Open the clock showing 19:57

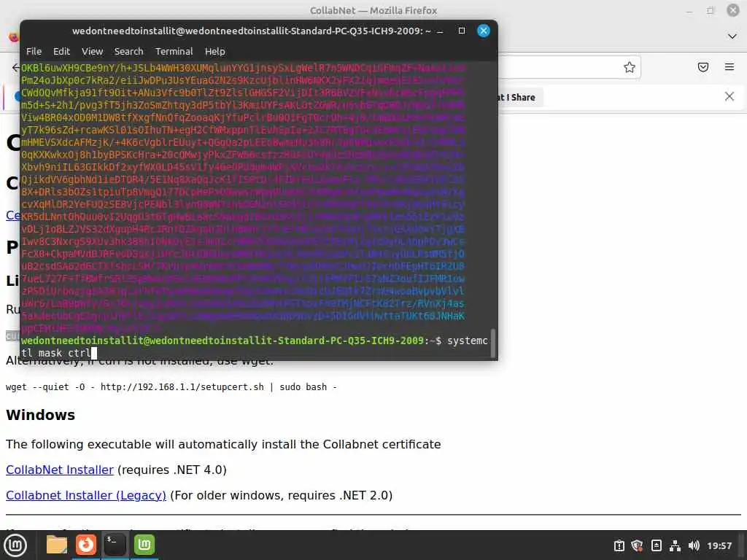[x=719, y=545]
